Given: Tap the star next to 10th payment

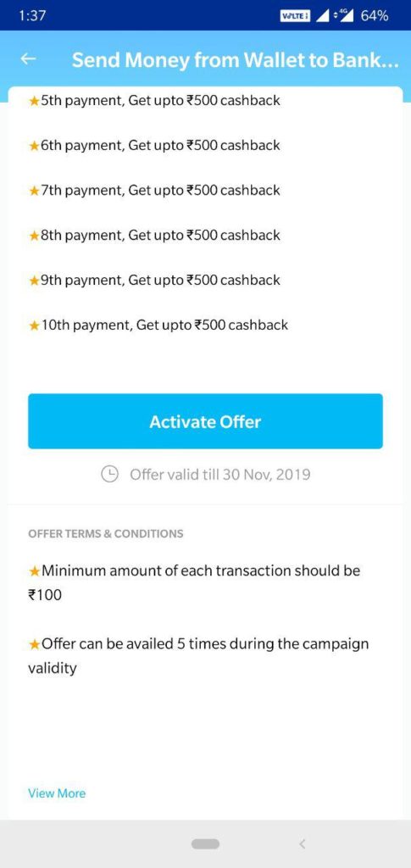Looking at the screenshot, I should 34,325.
